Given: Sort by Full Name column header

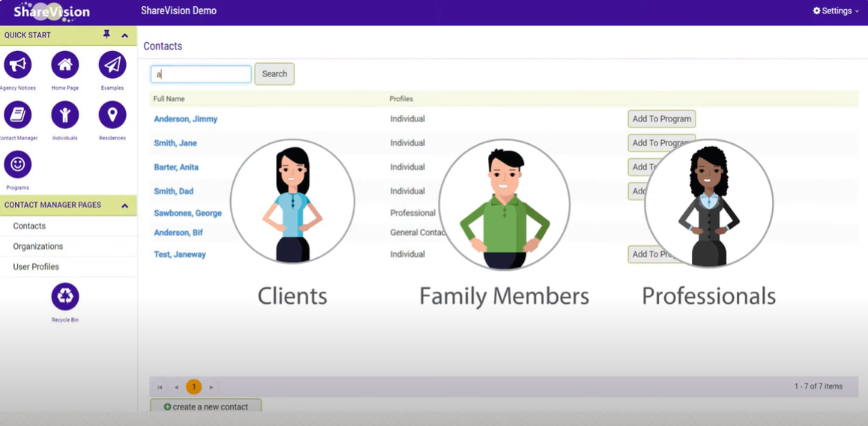Looking at the screenshot, I should pyautogui.click(x=169, y=98).
